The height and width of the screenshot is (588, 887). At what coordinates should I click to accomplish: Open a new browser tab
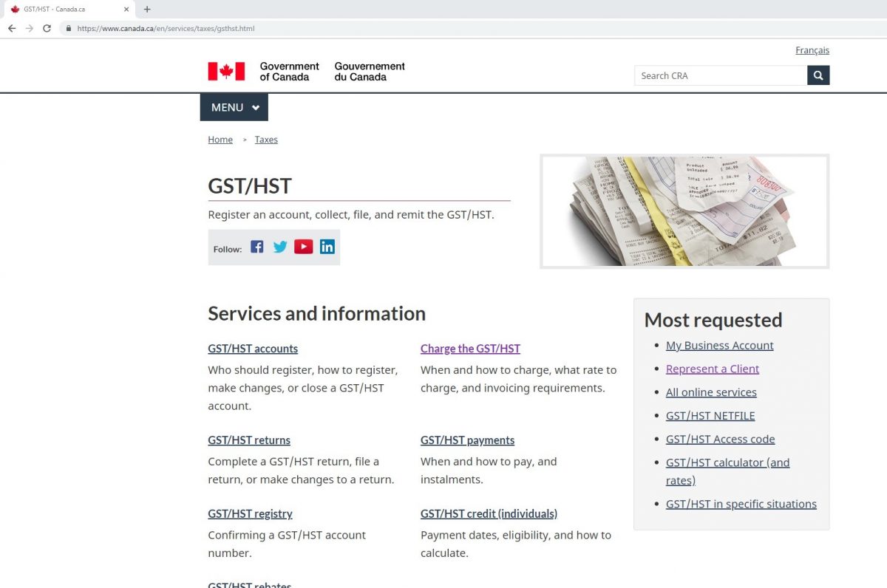pos(146,9)
